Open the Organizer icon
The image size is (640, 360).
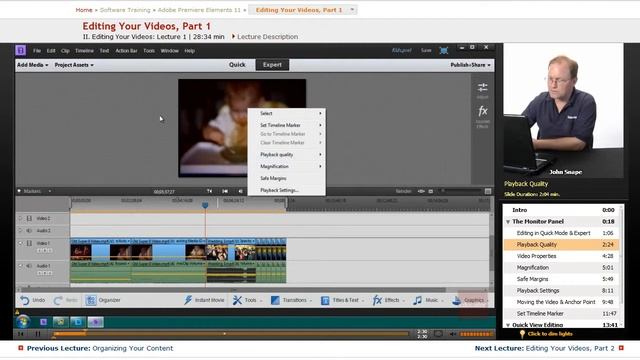91,300
